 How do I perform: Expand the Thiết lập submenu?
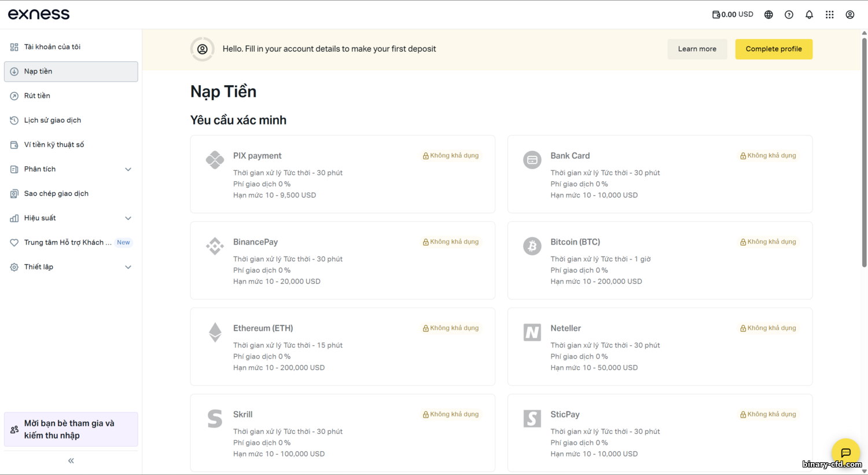tap(128, 267)
